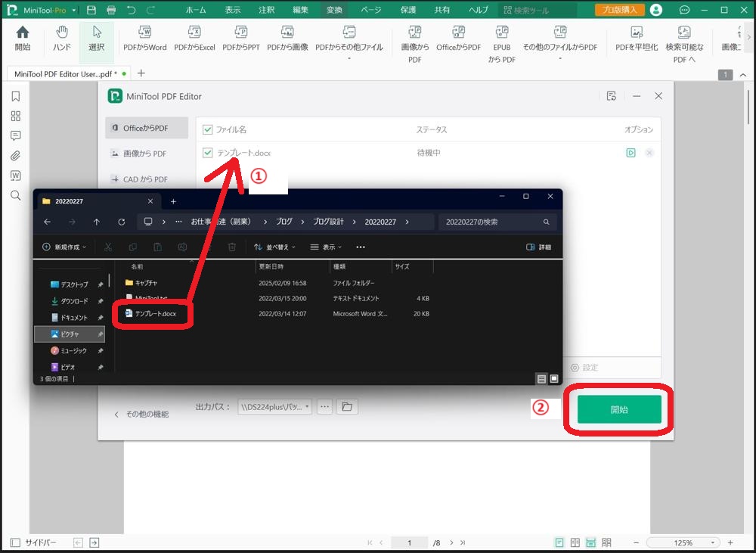Choose 画像からPDF conversion tool
The width and height of the screenshot is (756, 553).
414,45
